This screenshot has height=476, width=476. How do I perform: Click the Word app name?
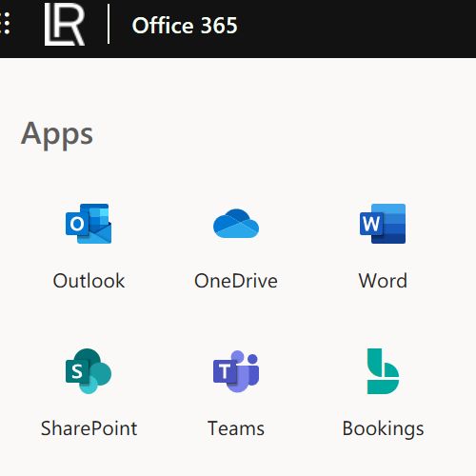pyautogui.click(x=383, y=281)
